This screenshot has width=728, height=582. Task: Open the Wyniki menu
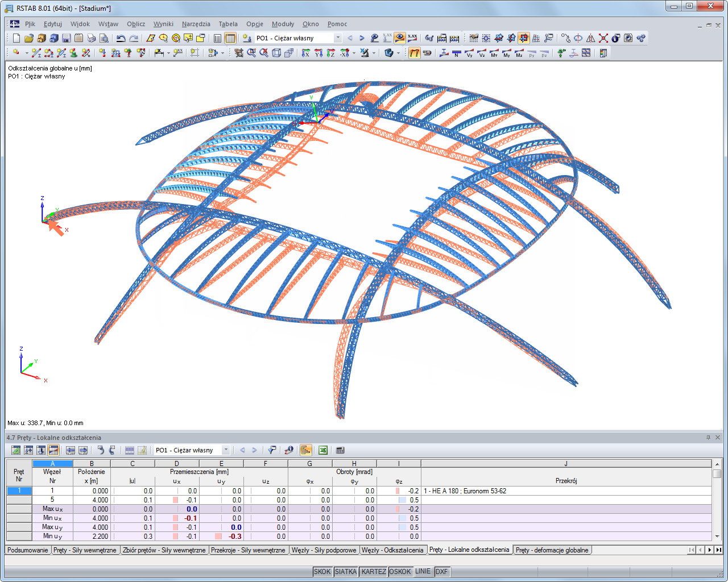163,24
